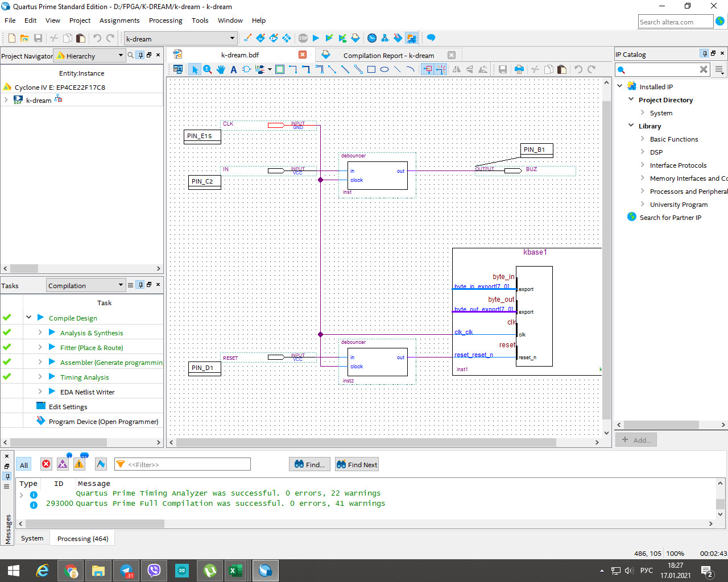Open the Tools menu
Image resolution: width=728 pixels, height=582 pixels.
200,20
